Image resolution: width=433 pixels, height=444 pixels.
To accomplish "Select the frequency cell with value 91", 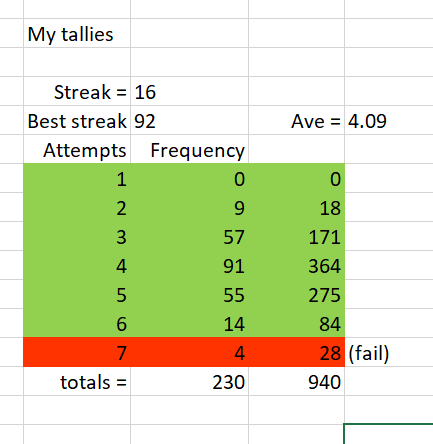I will click(x=189, y=265).
